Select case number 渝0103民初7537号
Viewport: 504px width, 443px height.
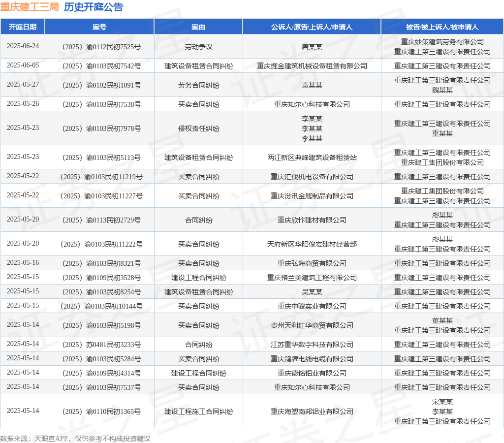click(x=101, y=388)
